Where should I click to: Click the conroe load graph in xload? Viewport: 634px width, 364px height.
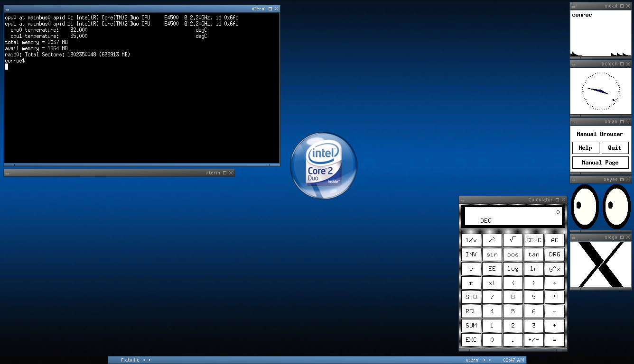pos(601,34)
